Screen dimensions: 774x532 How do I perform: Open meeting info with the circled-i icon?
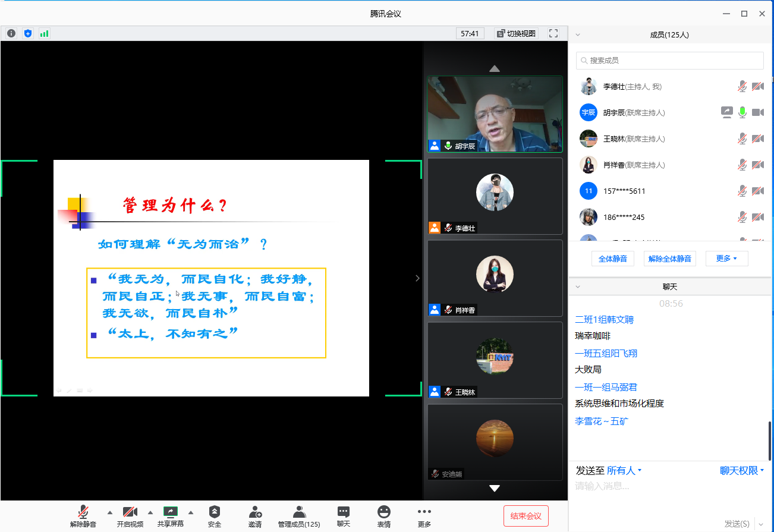(x=11, y=33)
